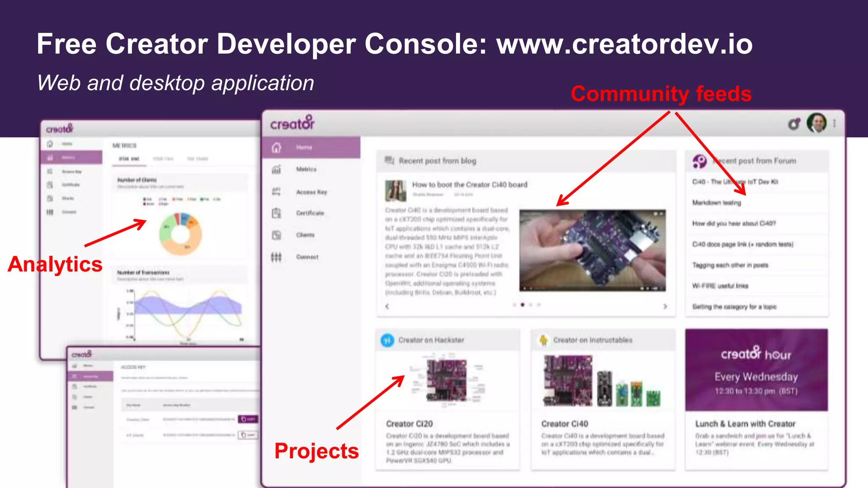Click Certificate icon in Metrics window sidebar
The height and width of the screenshot is (488, 868).
pyautogui.click(x=50, y=185)
